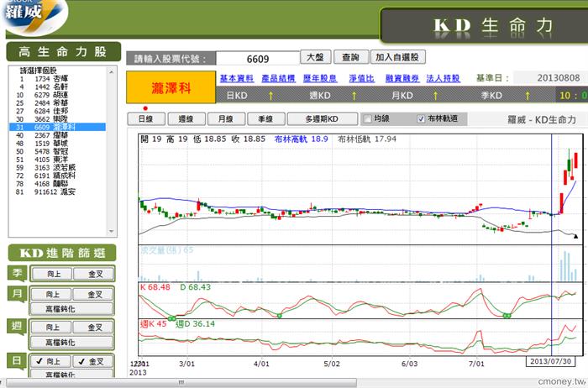Switch to 日線 chart tab
The height and width of the screenshot is (388, 588).
pyautogui.click(x=146, y=119)
